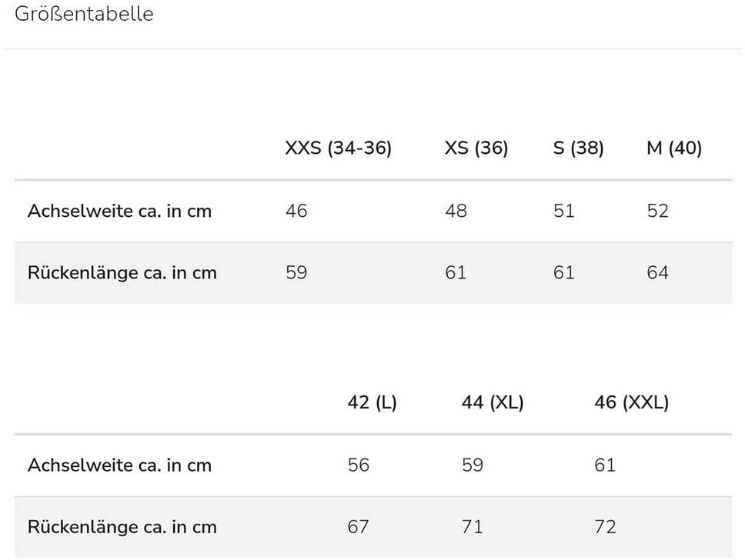Select Rückenlänge value 64 for size M

point(657,273)
